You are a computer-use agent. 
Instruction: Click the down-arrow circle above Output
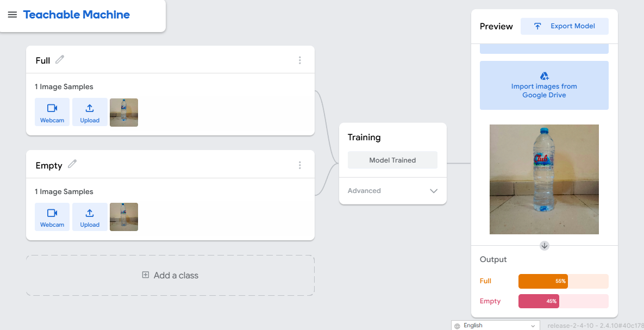tap(545, 246)
